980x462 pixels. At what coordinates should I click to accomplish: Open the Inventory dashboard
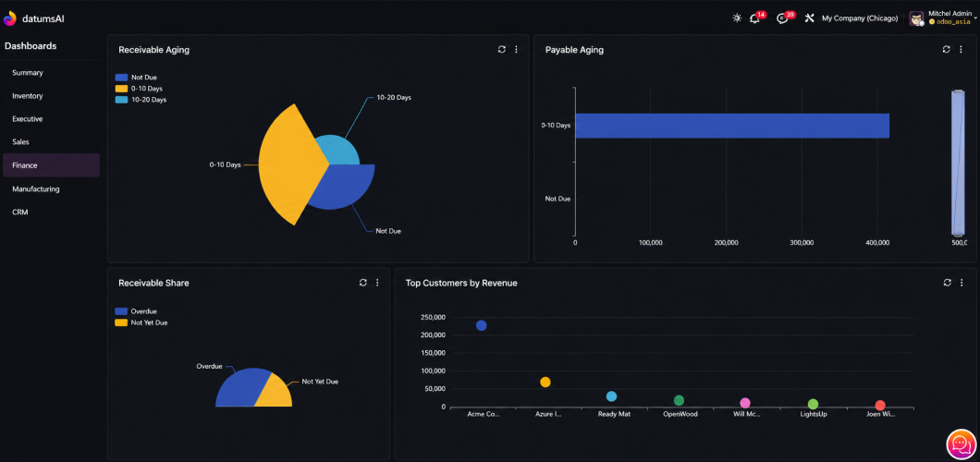(x=51, y=95)
